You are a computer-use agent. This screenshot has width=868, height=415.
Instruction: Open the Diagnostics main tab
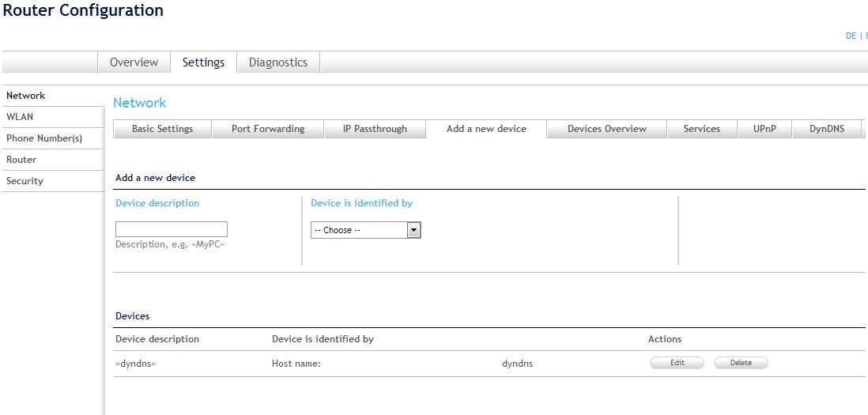pos(277,62)
